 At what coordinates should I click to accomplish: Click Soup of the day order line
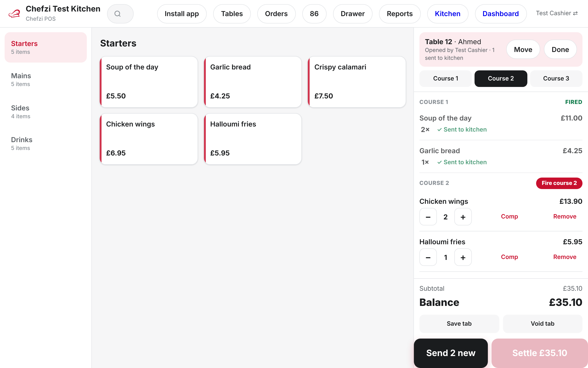[x=500, y=124]
